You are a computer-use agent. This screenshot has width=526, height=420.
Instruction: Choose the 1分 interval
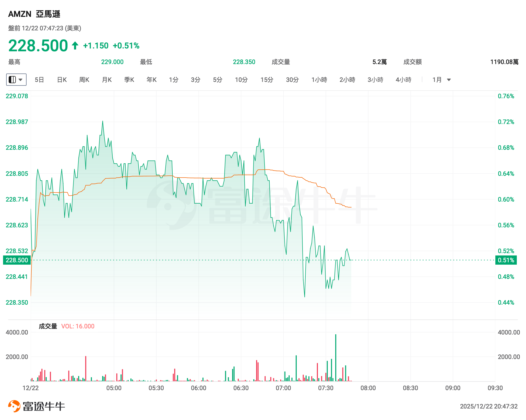point(174,80)
